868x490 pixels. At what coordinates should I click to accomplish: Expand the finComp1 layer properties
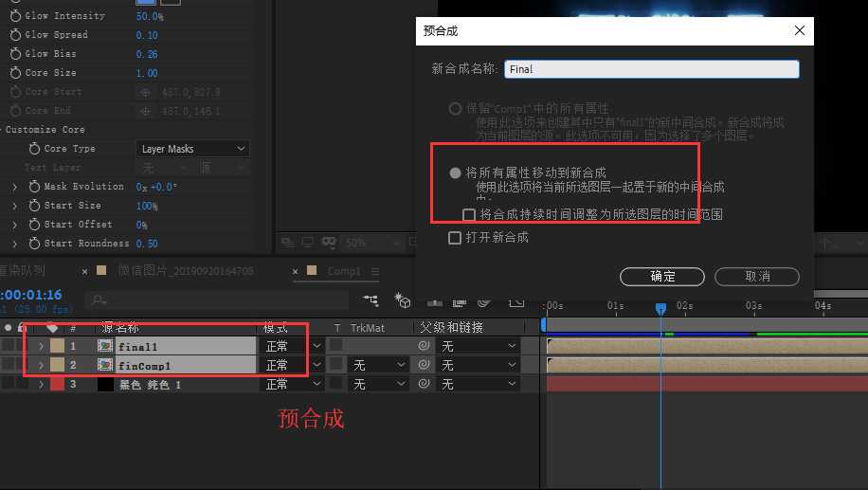pyautogui.click(x=41, y=365)
